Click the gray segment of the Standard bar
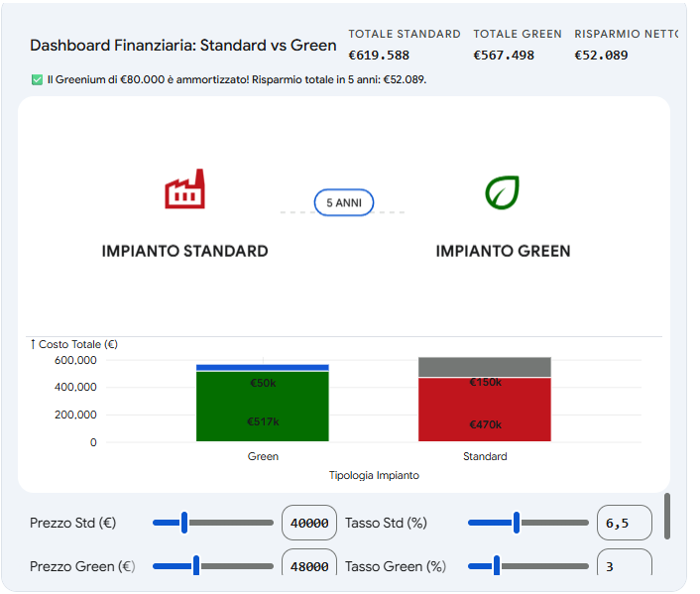The height and width of the screenshot is (594, 700). pyautogui.click(x=485, y=367)
